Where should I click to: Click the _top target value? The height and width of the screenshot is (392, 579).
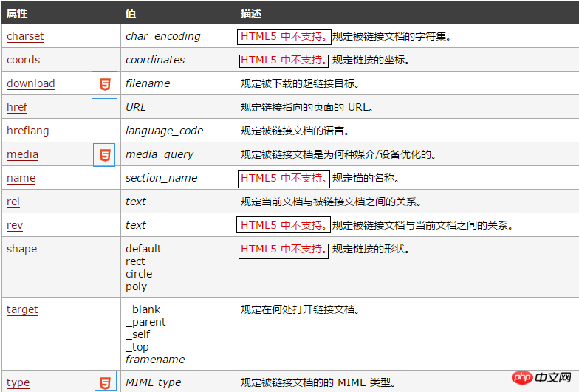[x=137, y=347]
